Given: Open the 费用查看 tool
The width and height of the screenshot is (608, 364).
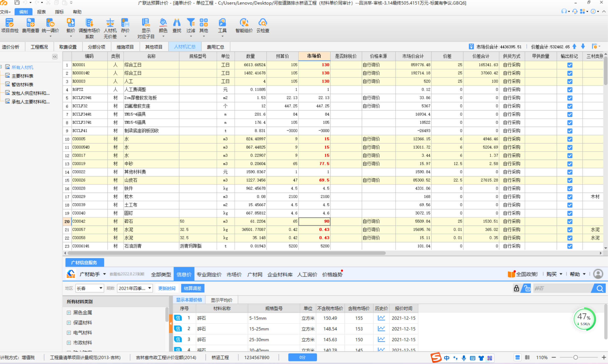Looking at the screenshot, I should (31, 26).
